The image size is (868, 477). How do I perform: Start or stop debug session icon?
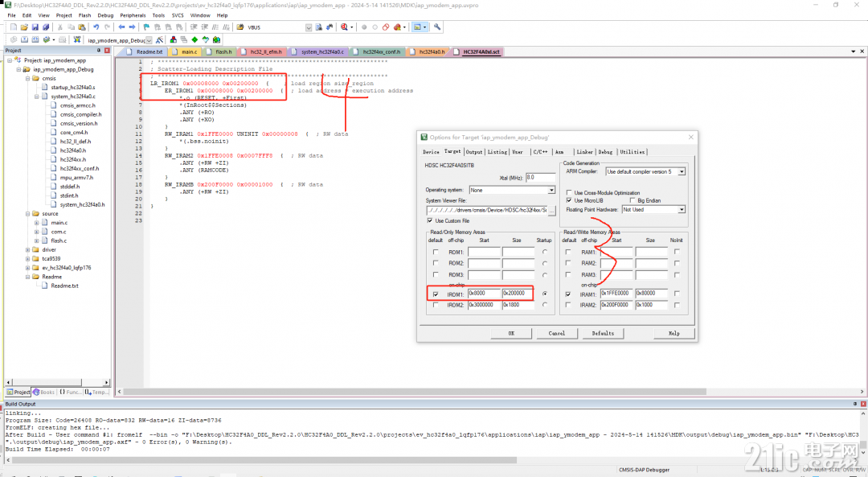tap(345, 27)
